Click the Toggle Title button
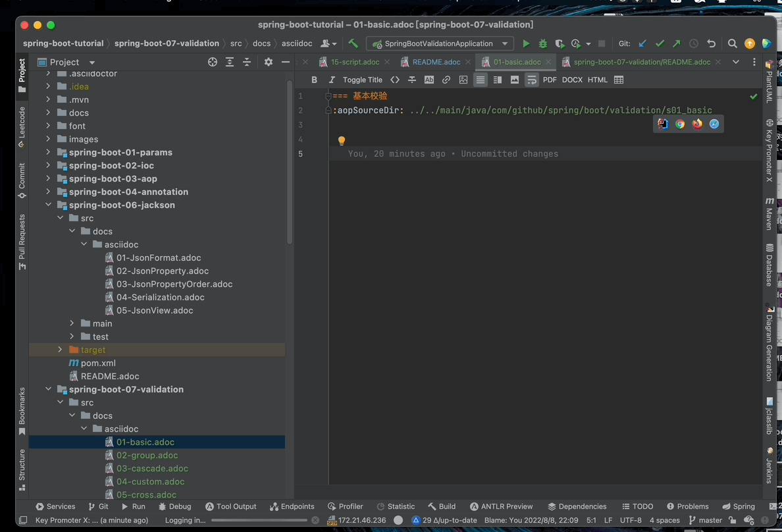Image resolution: width=782 pixels, height=532 pixels. pyautogui.click(x=362, y=80)
